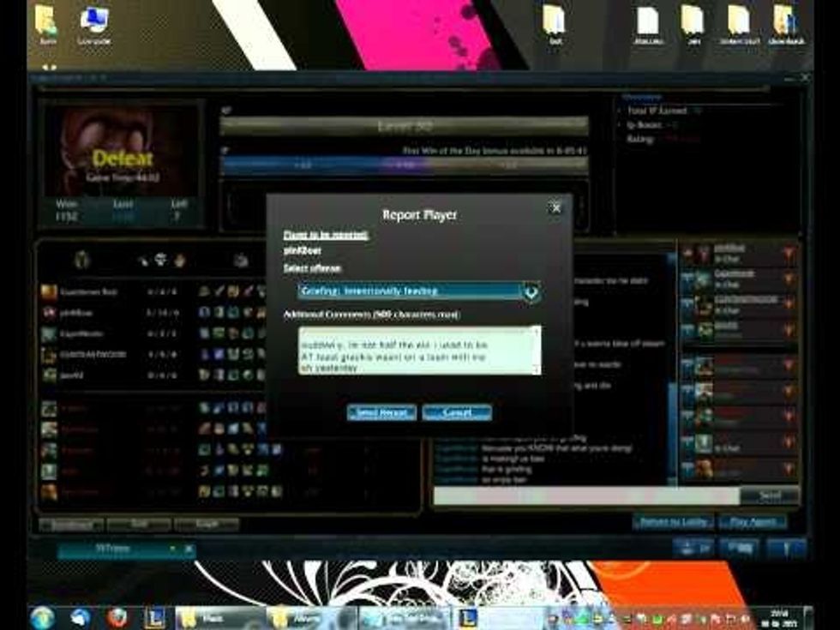
Task: Click the gold column icon in scoreboard header
Action: (x=243, y=261)
